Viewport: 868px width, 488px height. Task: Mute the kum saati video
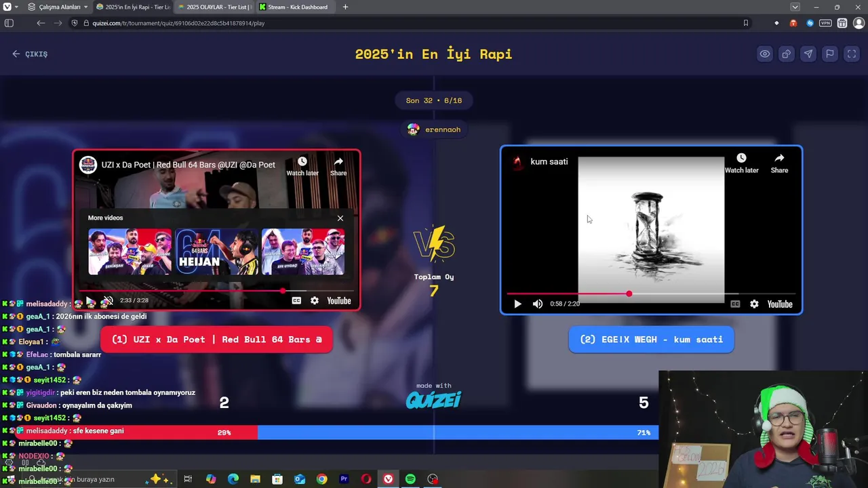point(538,304)
